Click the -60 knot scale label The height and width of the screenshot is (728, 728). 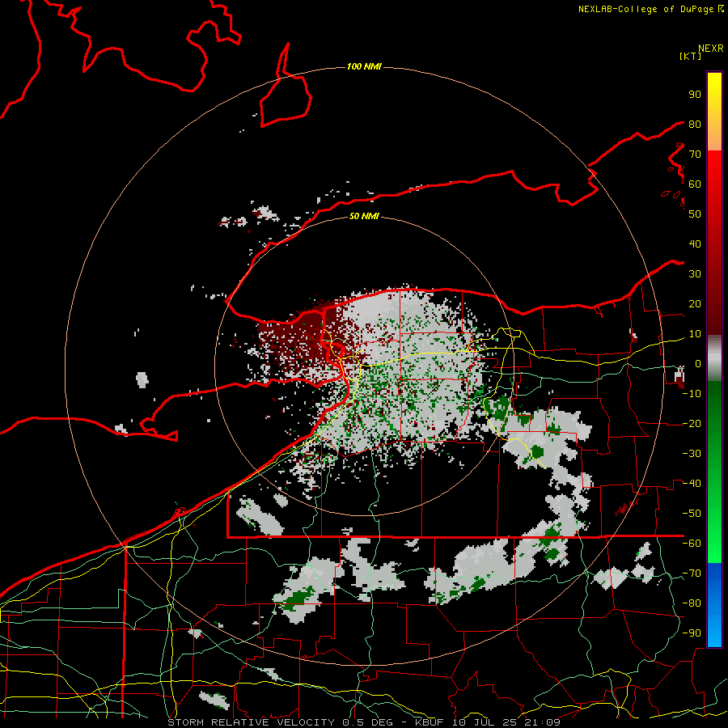692,544
